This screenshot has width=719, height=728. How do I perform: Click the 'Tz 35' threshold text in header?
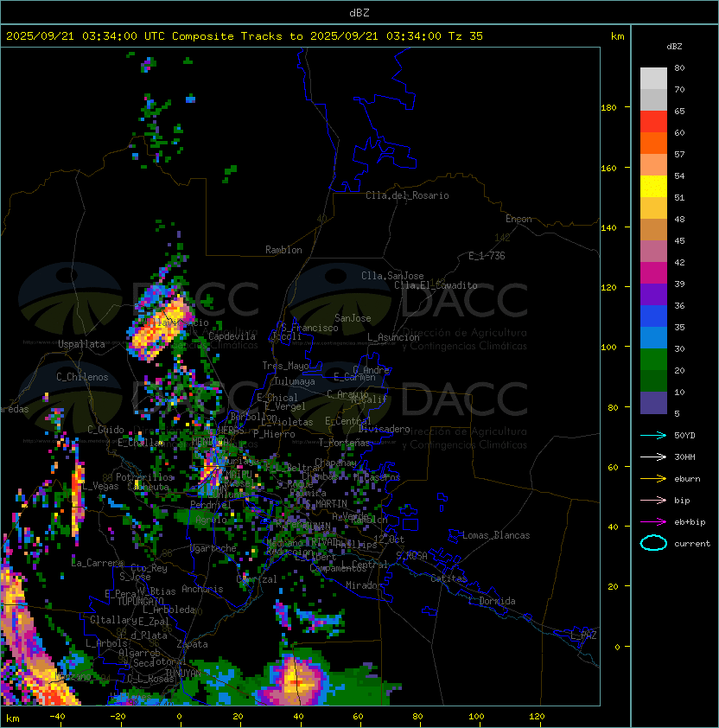466,36
